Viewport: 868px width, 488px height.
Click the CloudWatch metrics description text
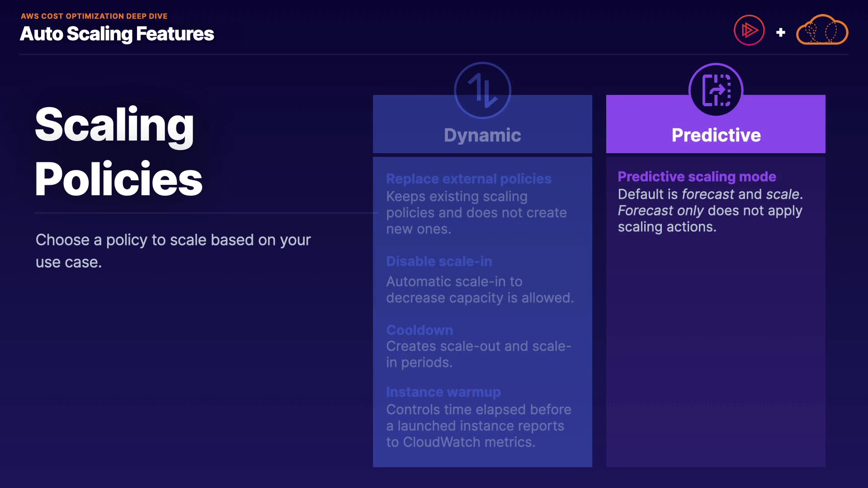(478, 426)
